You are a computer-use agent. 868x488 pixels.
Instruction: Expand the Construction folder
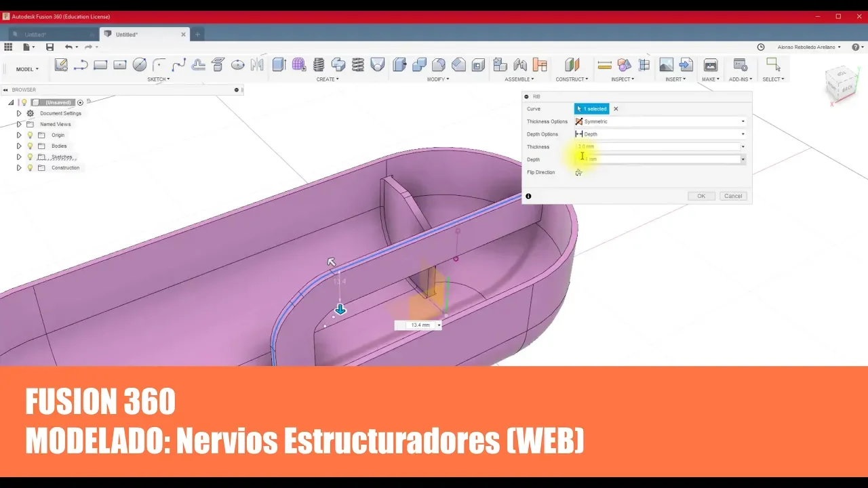19,167
